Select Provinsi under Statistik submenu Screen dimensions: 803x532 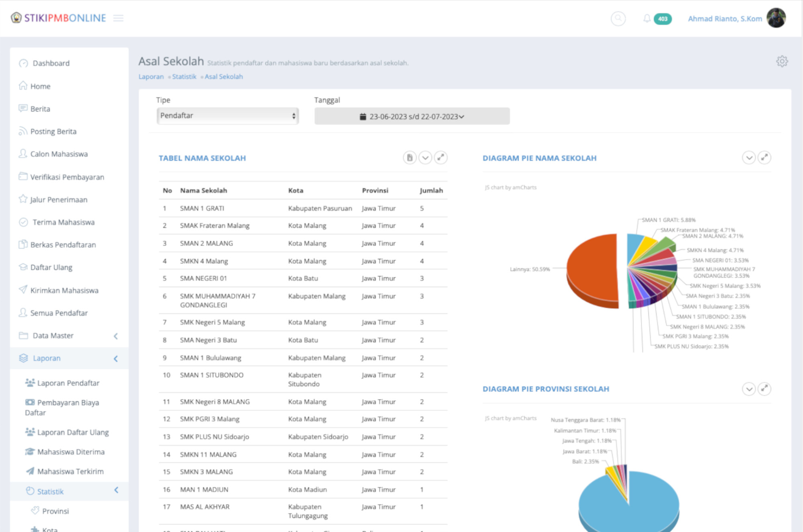click(x=55, y=511)
